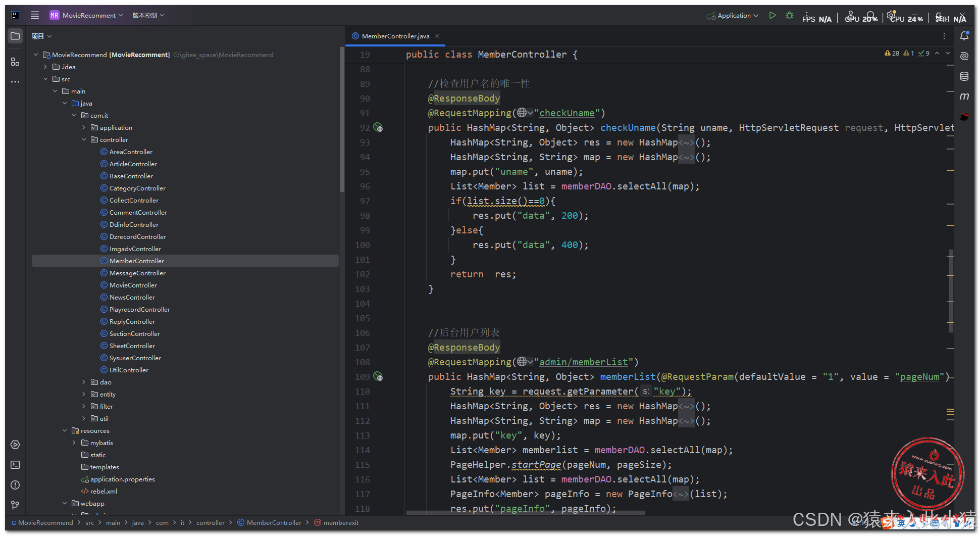This screenshot has height=536, width=980.
Task: Go to next highlighted error arrow
Action: pyautogui.click(x=948, y=53)
